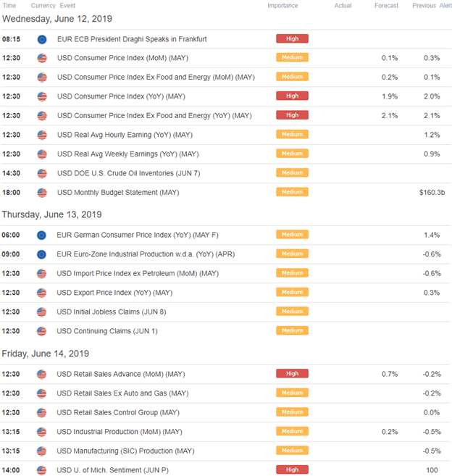
Task: Click the Forecast column header
Action: point(386,6)
